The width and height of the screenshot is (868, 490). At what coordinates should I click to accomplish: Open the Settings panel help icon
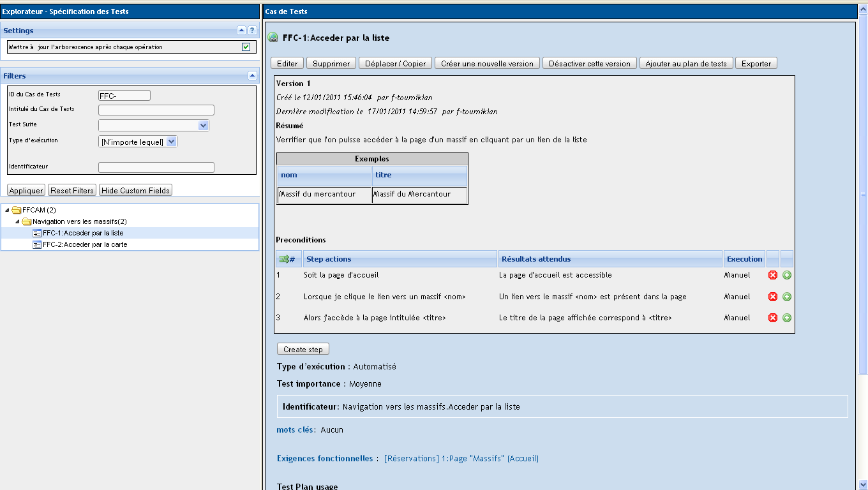pyautogui.click(x=252, y=30)
